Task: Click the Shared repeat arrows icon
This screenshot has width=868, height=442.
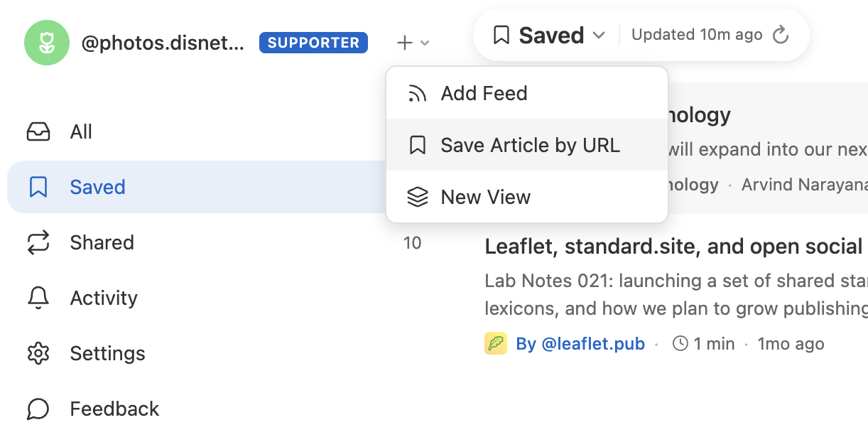Action: [38, 243]
